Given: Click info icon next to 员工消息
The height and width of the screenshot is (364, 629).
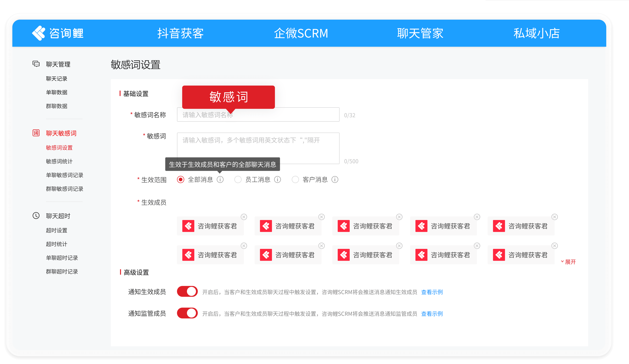Looking at the screenshot, I should [x=278, y=180].
